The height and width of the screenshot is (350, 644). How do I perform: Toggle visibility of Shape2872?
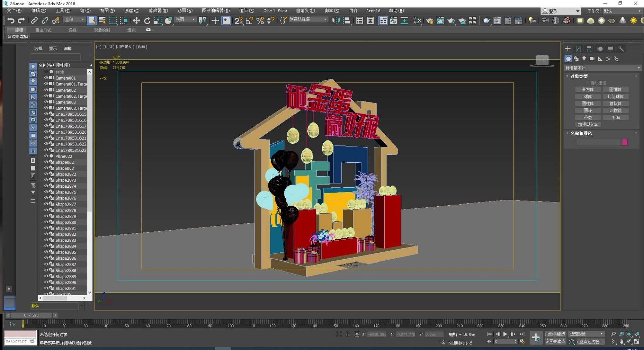(x=46, y=174)
